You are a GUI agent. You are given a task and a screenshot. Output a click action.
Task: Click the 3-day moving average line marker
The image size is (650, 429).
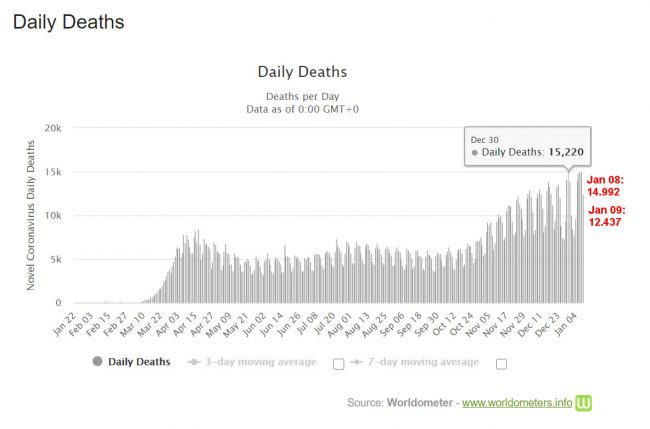[191, 361]
